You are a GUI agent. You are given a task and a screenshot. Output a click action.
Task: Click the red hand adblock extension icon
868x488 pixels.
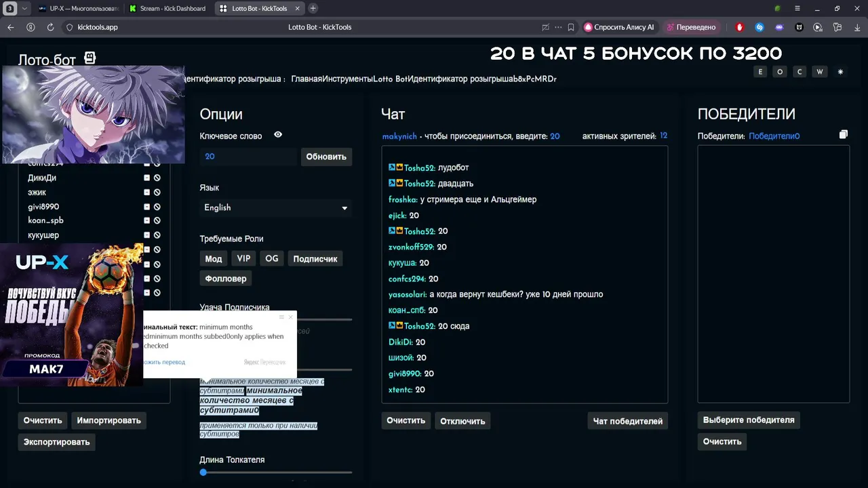[740, 27]
